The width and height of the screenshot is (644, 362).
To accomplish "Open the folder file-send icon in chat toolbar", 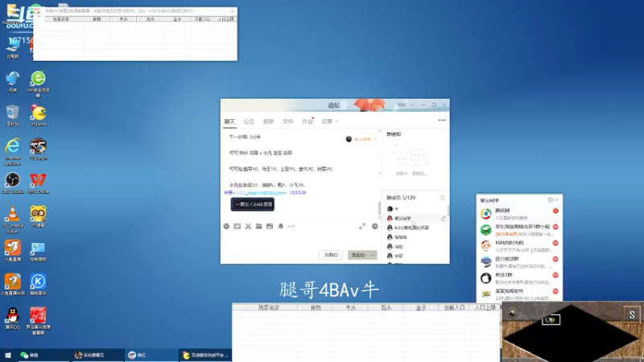I will (258, 226).
